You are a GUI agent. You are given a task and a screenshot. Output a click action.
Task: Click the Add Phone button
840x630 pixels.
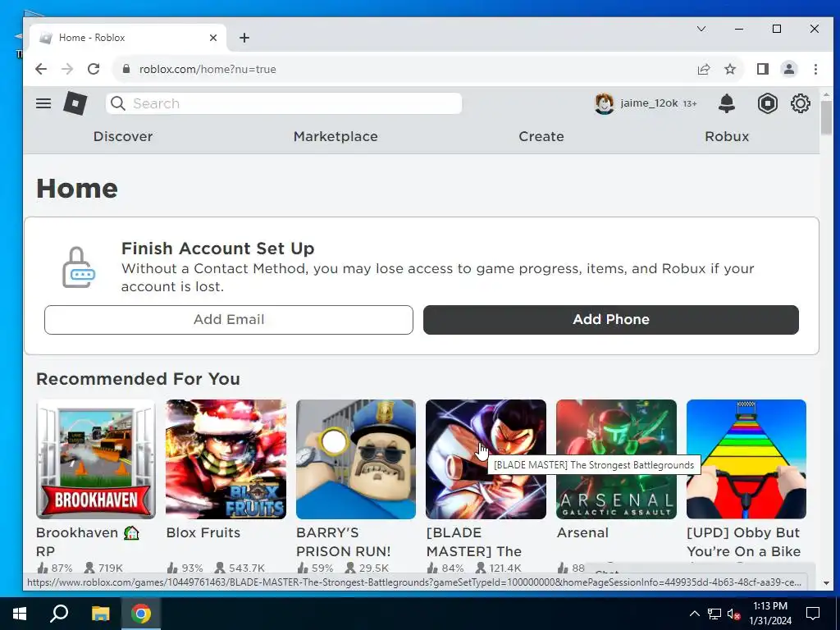point(610,320)
